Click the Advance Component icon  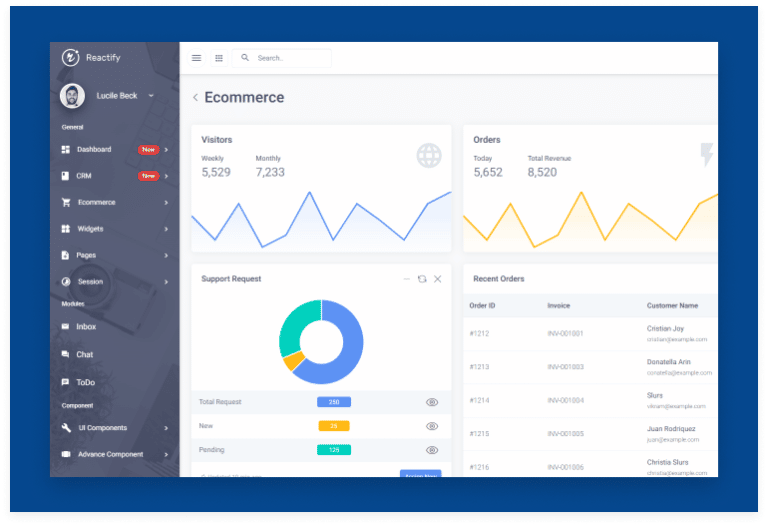pyautogui.click(x=66, y=454)
